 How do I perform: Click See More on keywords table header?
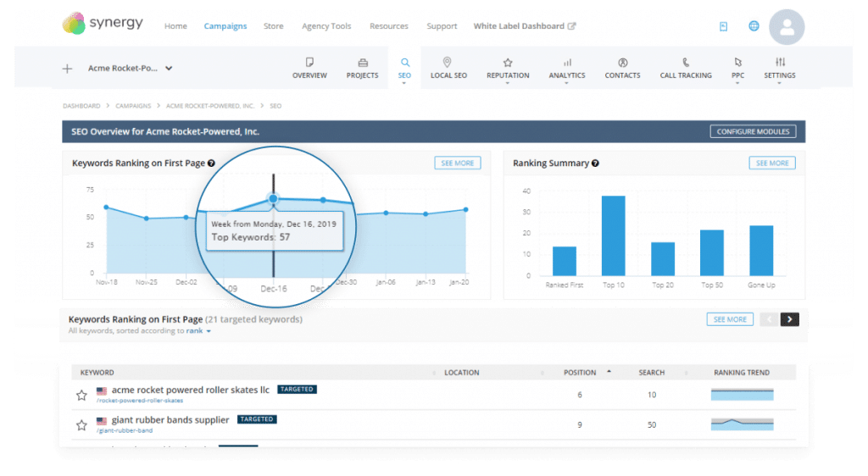coord(730,319)
